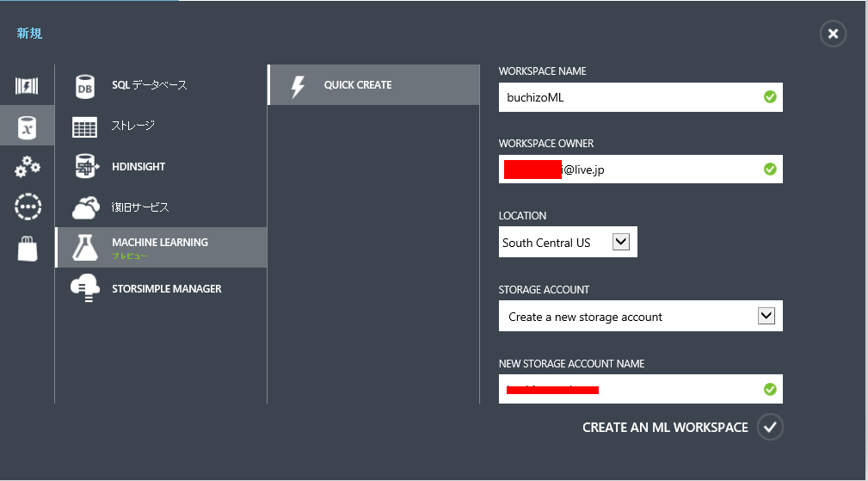Open the Store shopping bag icon
868x481 pixels.
point(28,249)
